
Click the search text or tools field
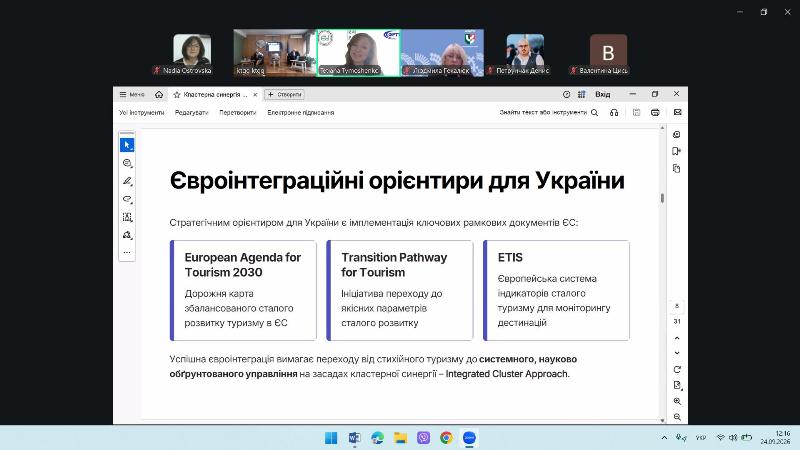click(x=543, y=112)
